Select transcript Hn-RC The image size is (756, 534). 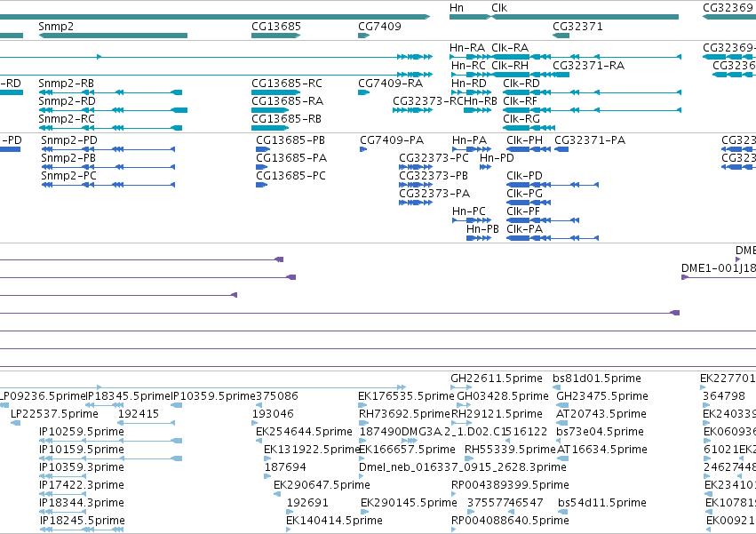(469, 65)
